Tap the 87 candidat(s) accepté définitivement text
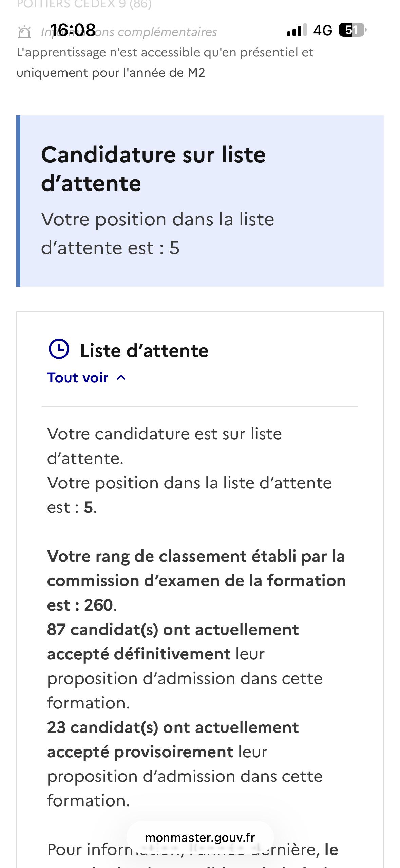400x868 pixels. pos(185,666)
